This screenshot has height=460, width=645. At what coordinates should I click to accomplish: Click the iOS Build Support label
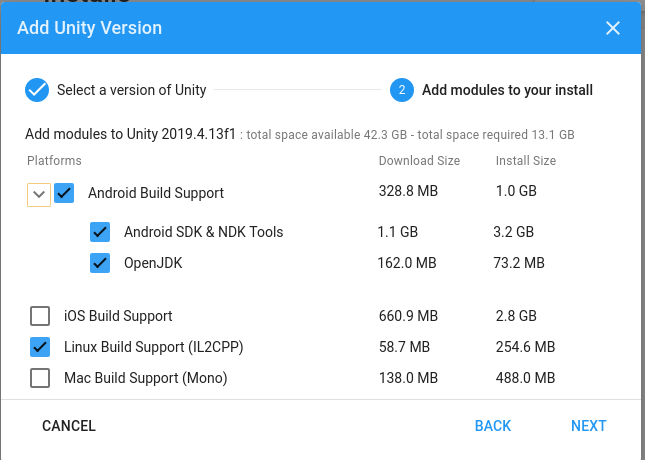click(x=118, y=316)
